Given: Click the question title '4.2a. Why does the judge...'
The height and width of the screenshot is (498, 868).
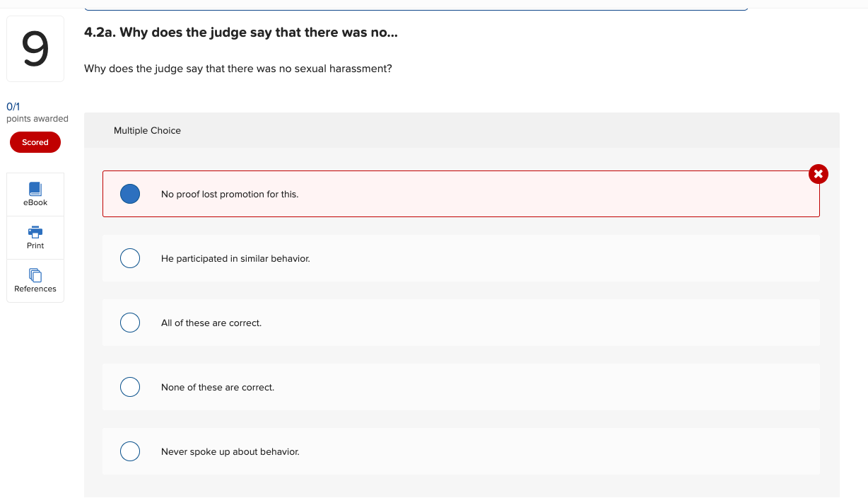Looking at the screenshot, I should coord(240,32).
